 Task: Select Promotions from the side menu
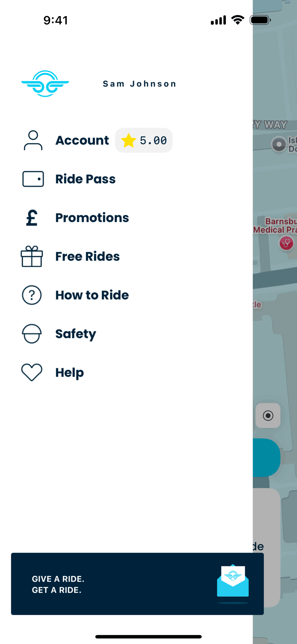tap(92, 218)
